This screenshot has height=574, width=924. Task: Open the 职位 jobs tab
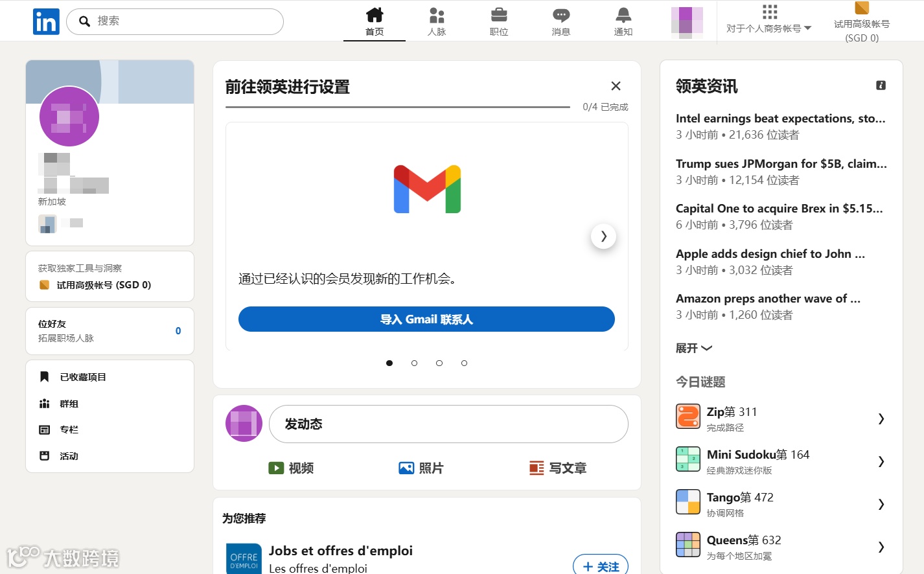pos(499,21)
